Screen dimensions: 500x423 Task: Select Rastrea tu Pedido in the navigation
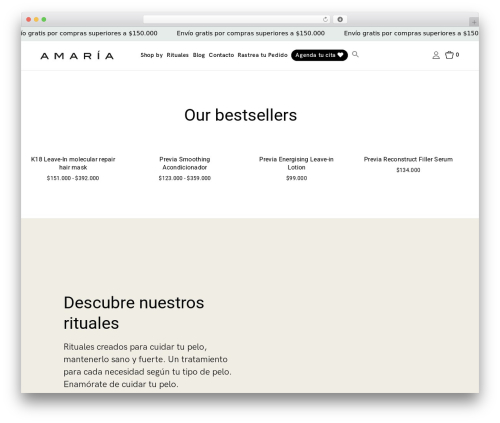(x=262, y=55)
